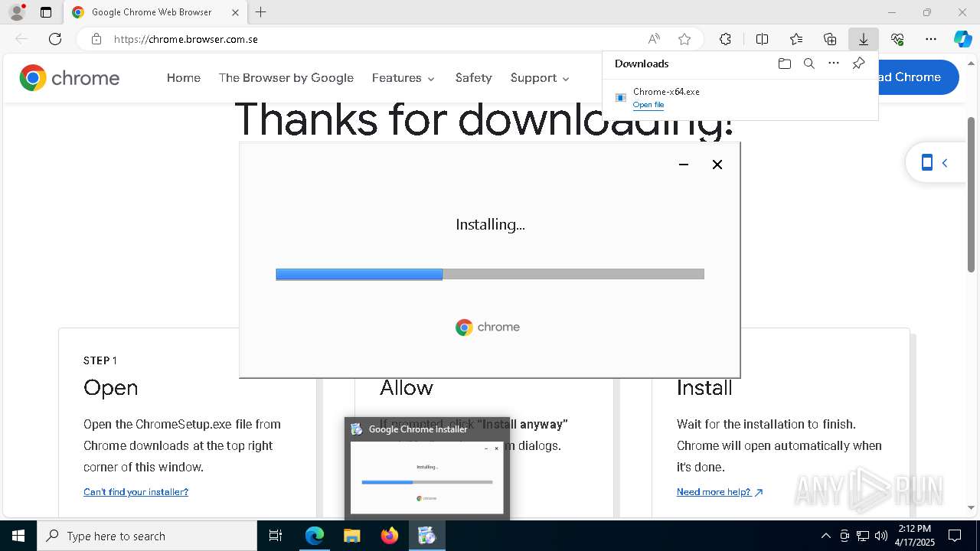
Task: Open downloads folder from Downloads panel
Action: tap(784, 64)
